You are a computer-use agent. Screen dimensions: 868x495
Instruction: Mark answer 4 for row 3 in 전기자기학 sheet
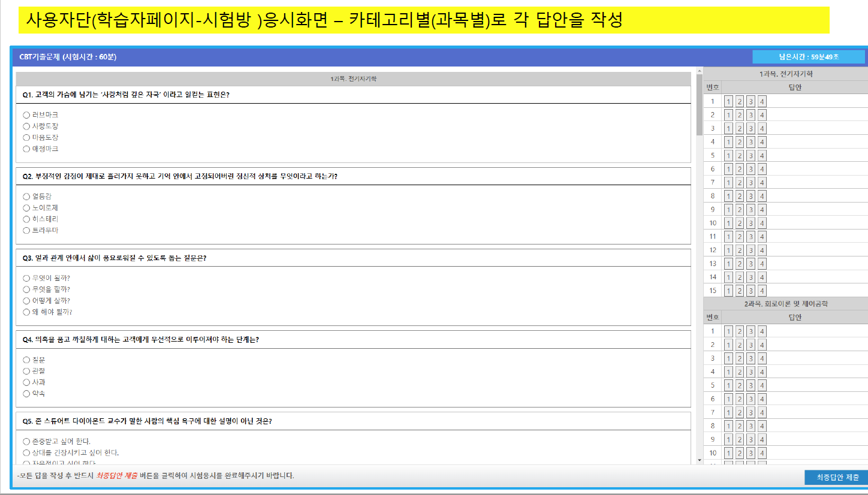pyautogui.click(x=762, y=128)
